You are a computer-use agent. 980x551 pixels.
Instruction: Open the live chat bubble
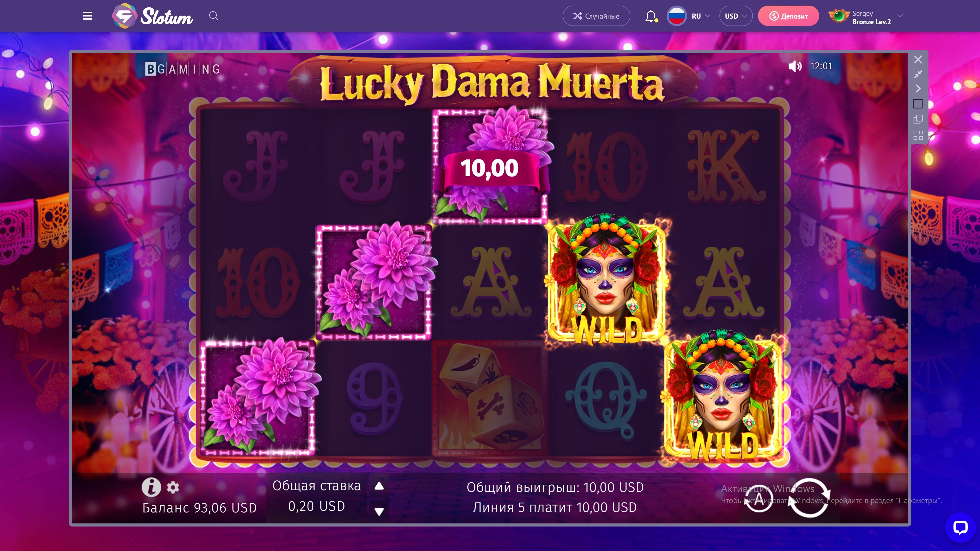[960, 528]
